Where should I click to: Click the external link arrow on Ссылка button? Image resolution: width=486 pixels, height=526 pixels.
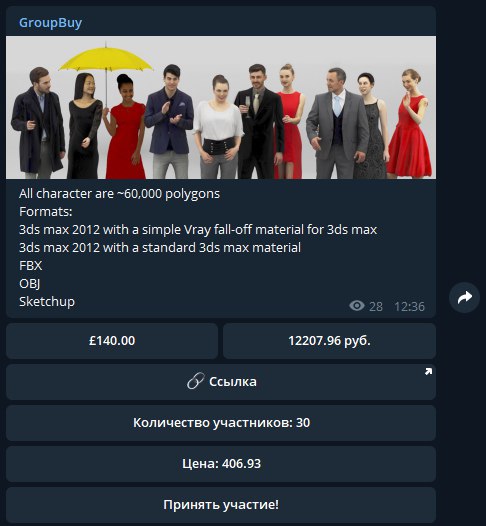click(x=428, y=371)
